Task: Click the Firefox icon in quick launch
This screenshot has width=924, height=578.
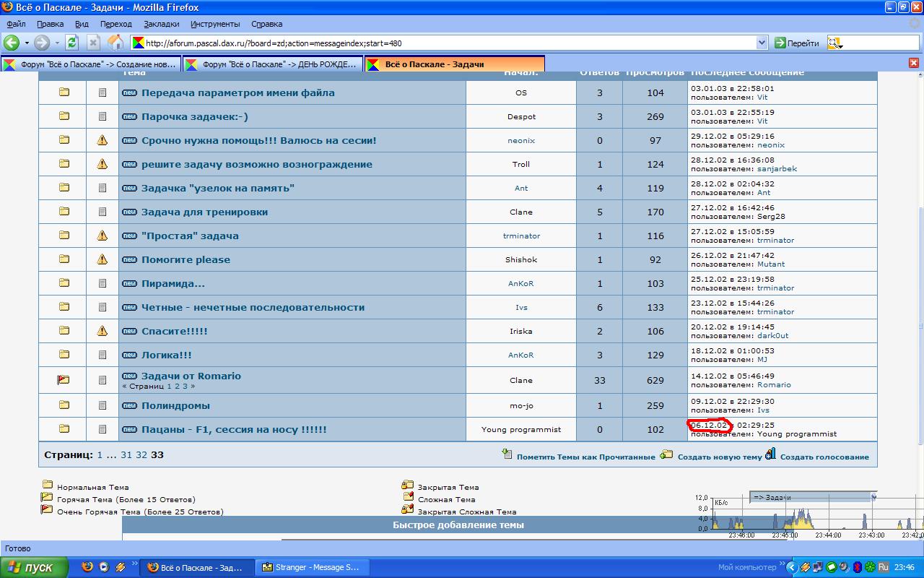Action: (87, 567)
